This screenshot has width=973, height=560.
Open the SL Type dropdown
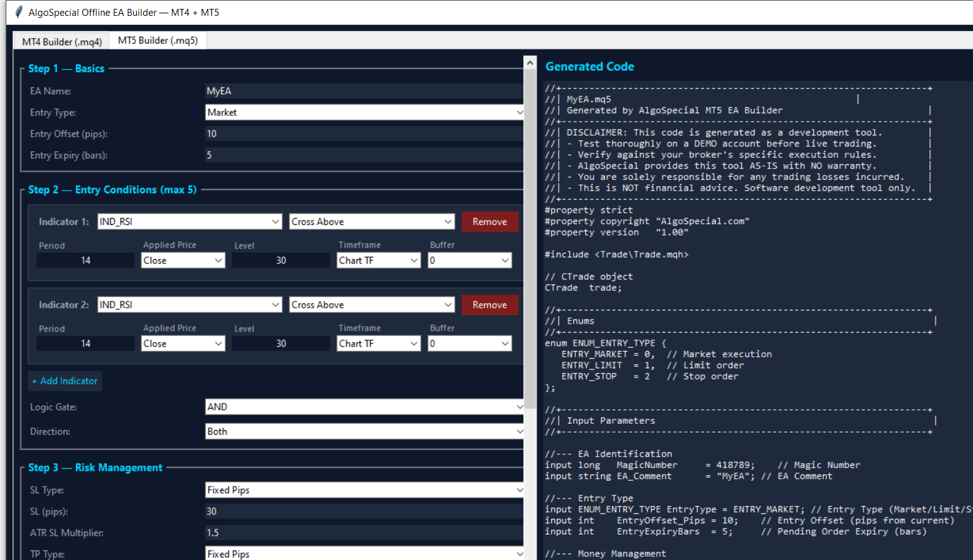point(364,490)
